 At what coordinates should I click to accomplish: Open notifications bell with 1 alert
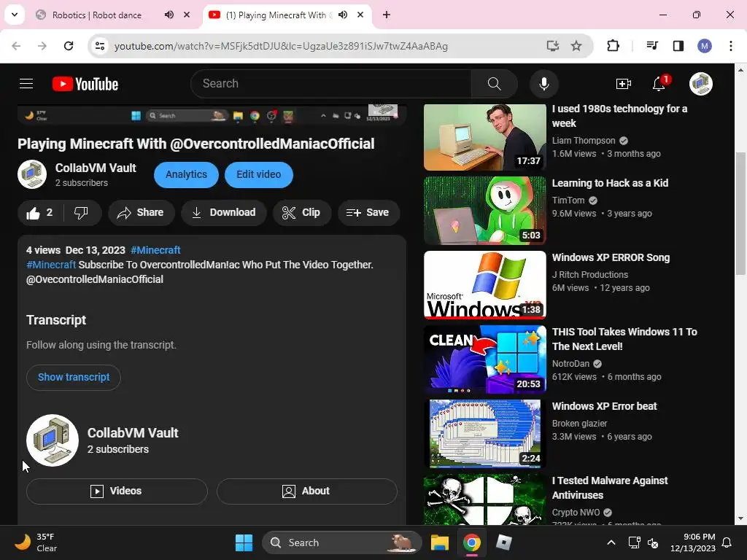pos(659,83)
